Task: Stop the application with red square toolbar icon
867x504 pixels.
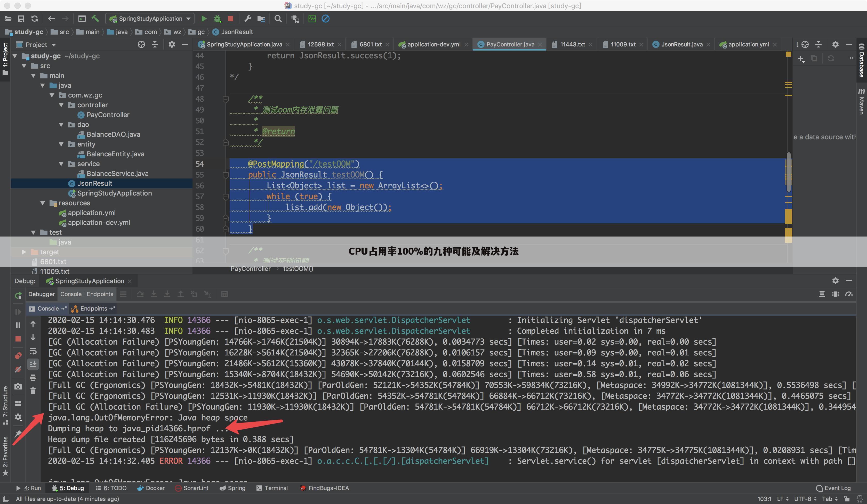Action: (x=231, y=19)
